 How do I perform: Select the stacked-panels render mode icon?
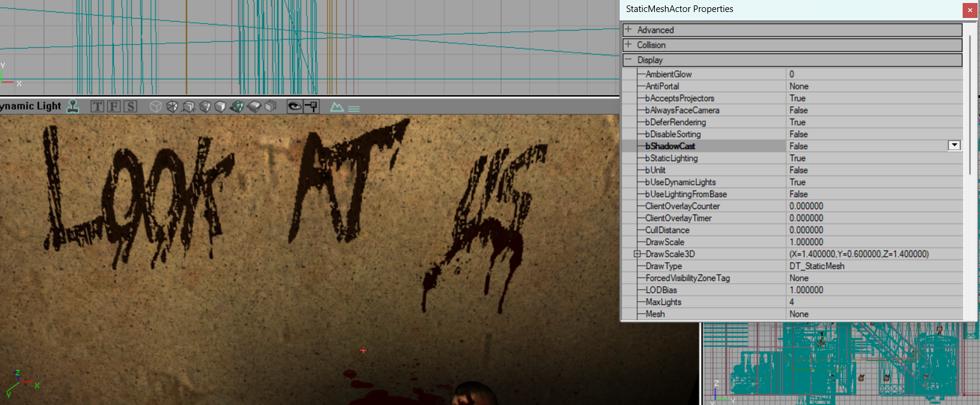271,107
